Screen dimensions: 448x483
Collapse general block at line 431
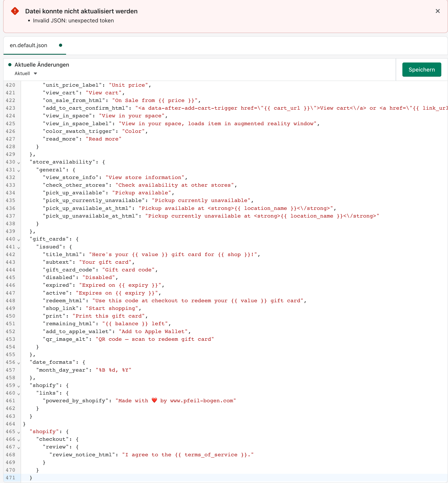(x=19, y=171)
